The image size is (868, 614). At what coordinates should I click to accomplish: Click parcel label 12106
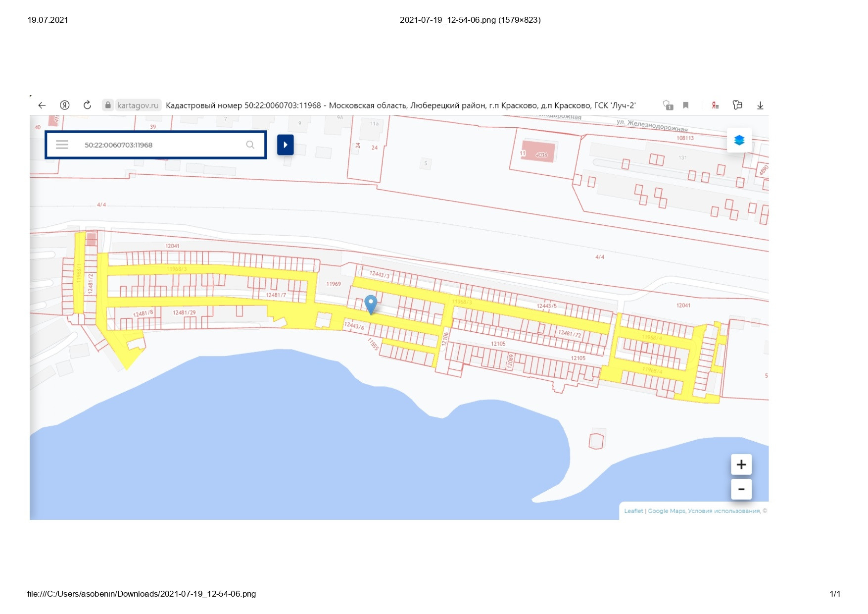pyautogui.click(x=445, y=339)
